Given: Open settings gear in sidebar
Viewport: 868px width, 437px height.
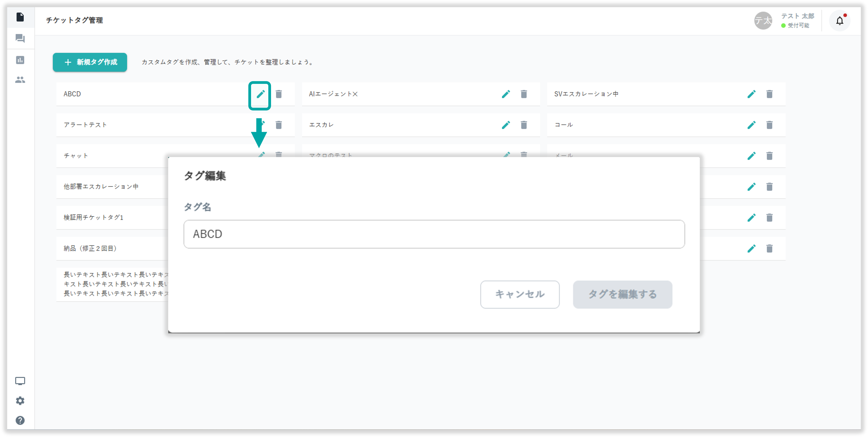Looking at the screenshot, I should point(20,401).
